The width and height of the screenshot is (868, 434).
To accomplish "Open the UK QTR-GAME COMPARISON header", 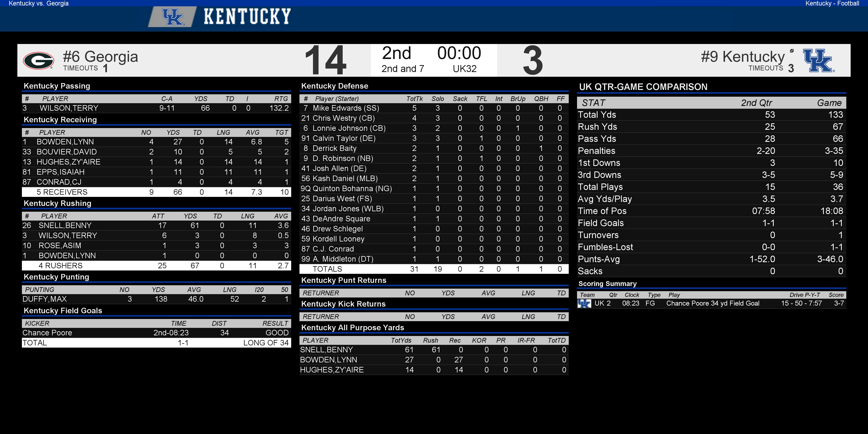I will (643, 87).
